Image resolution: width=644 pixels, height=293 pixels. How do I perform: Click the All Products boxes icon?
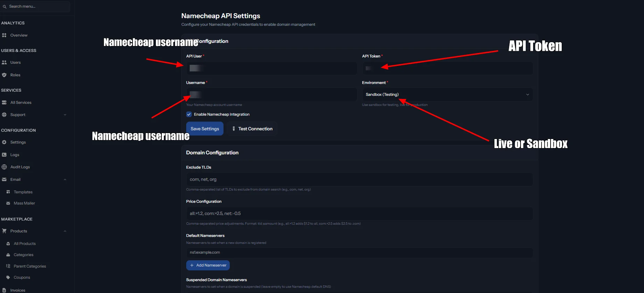click(8, 244)
